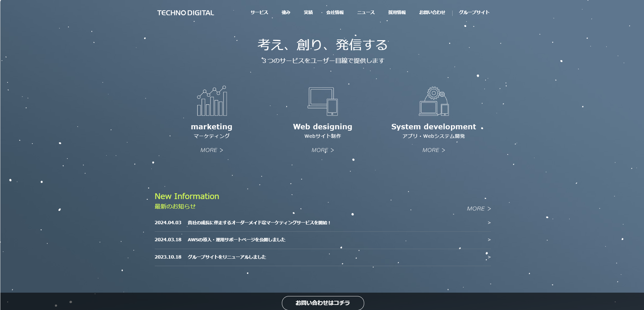644x310 pixels.
Task: Open MORE under marketing
Action: point(211,150)
